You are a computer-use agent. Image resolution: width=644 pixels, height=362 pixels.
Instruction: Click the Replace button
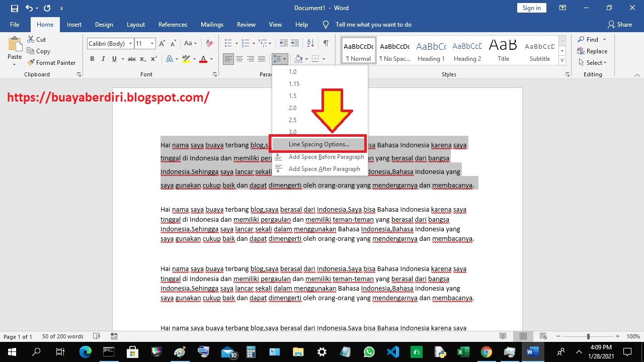click(592, 51)
